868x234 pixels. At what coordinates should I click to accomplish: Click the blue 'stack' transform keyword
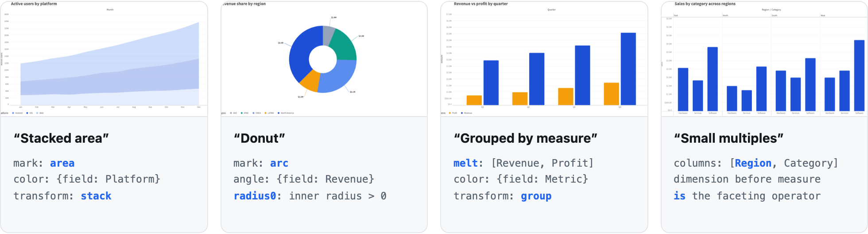[x=96, y=196]
